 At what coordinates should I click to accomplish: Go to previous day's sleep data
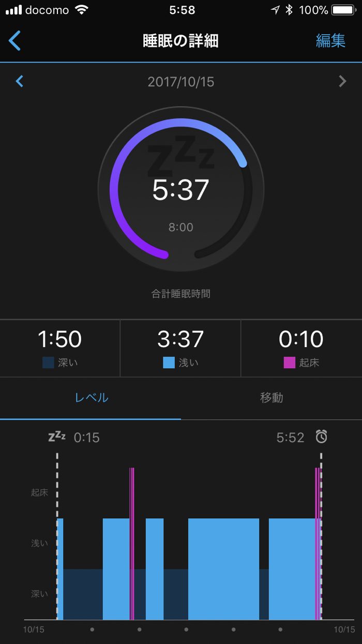coord(20,81)
